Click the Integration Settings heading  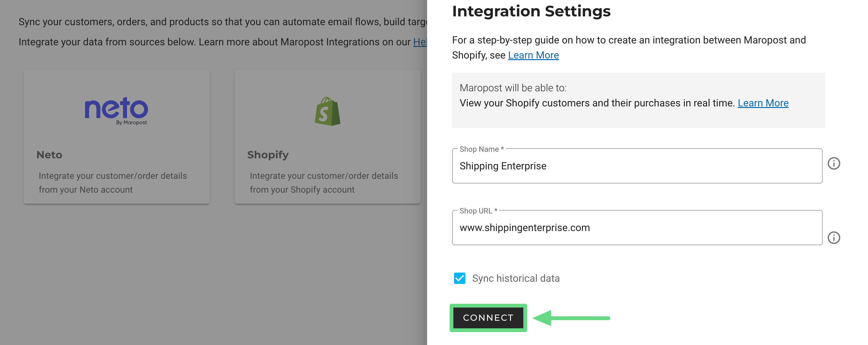pos(531,11)
